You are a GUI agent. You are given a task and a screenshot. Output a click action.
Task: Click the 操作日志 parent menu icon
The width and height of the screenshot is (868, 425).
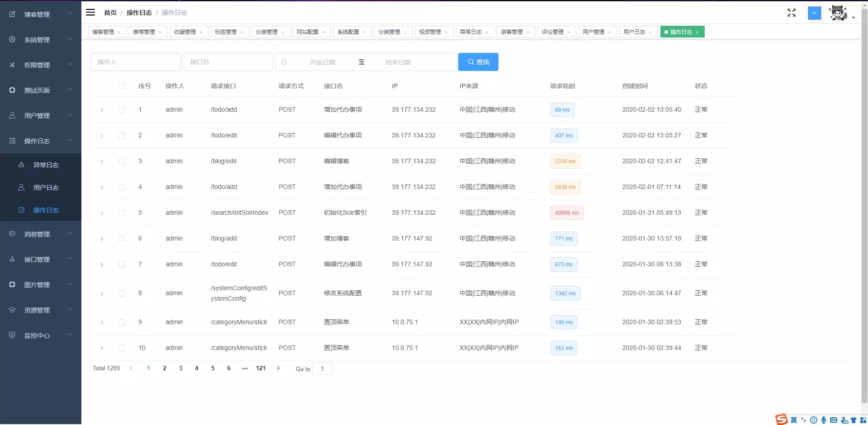coord(12,141)
